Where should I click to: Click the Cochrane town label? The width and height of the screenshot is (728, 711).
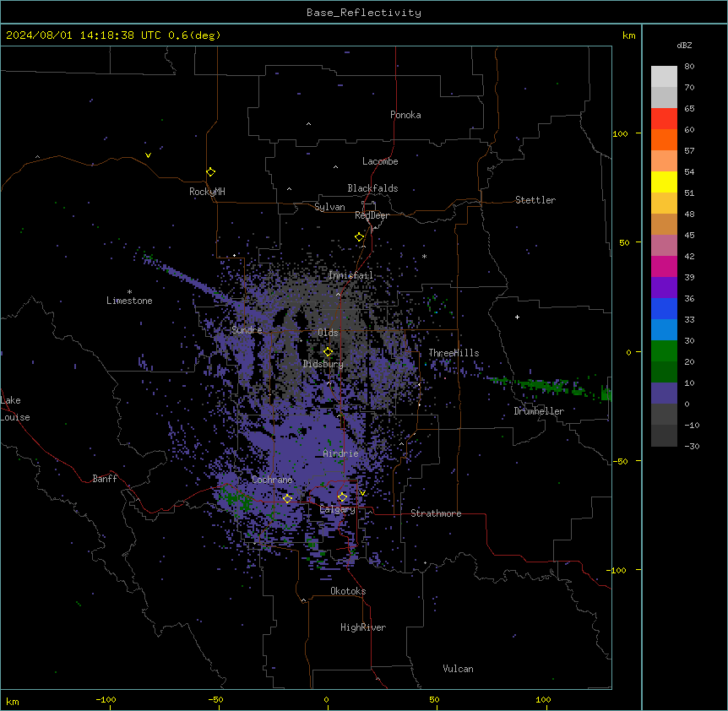272,480
